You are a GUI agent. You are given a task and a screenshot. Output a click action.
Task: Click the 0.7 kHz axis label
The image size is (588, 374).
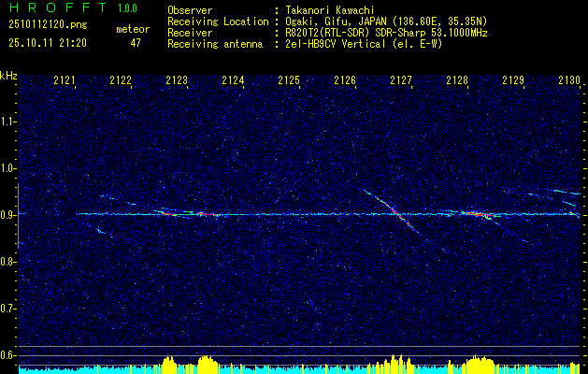point(8,309)
